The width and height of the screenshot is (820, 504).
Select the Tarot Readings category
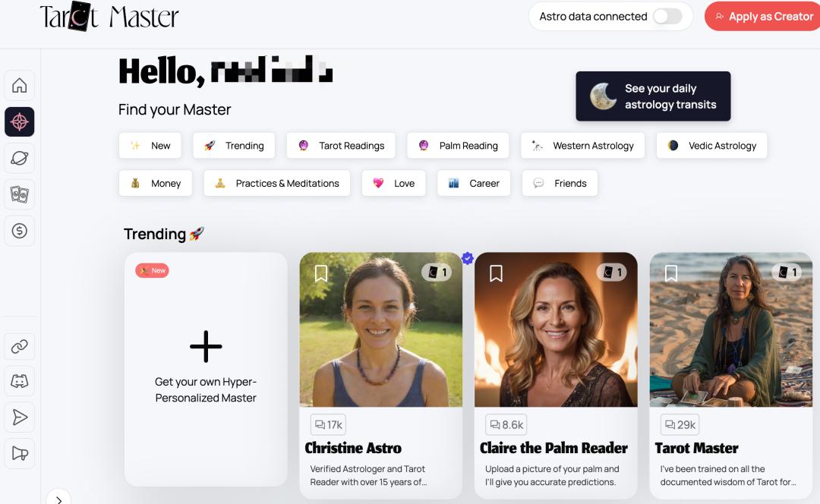[341, 145]
